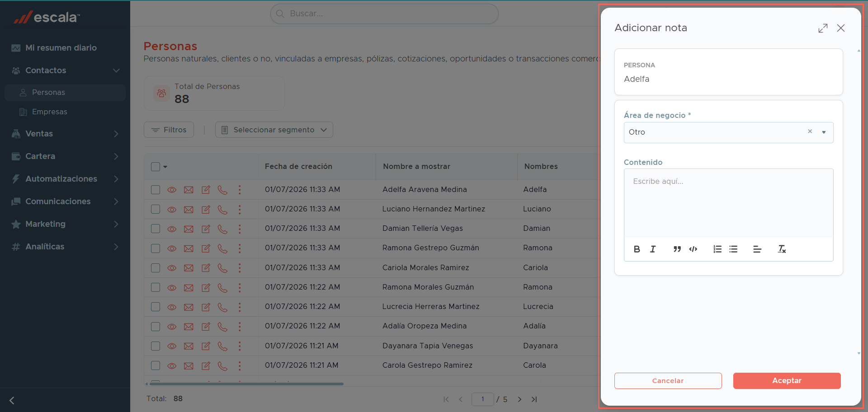Select checkbox for Luciano Hernandez Martinez row

click(x=156, y=209)
